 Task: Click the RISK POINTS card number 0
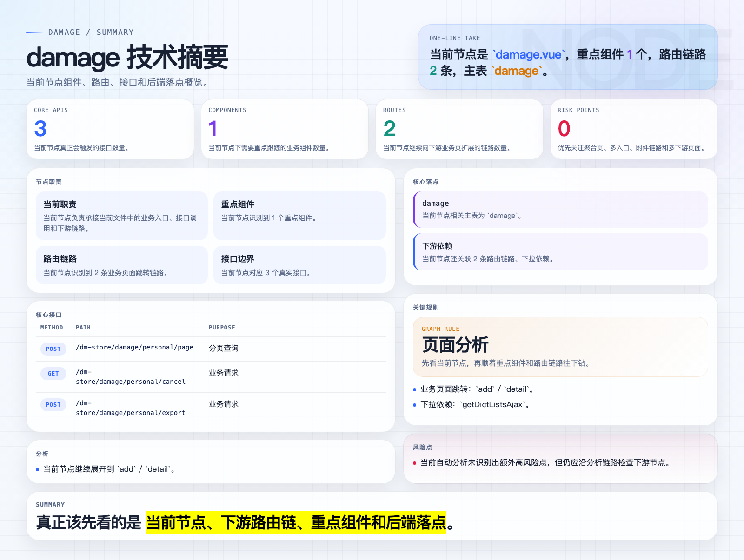(x=564, y=129)
